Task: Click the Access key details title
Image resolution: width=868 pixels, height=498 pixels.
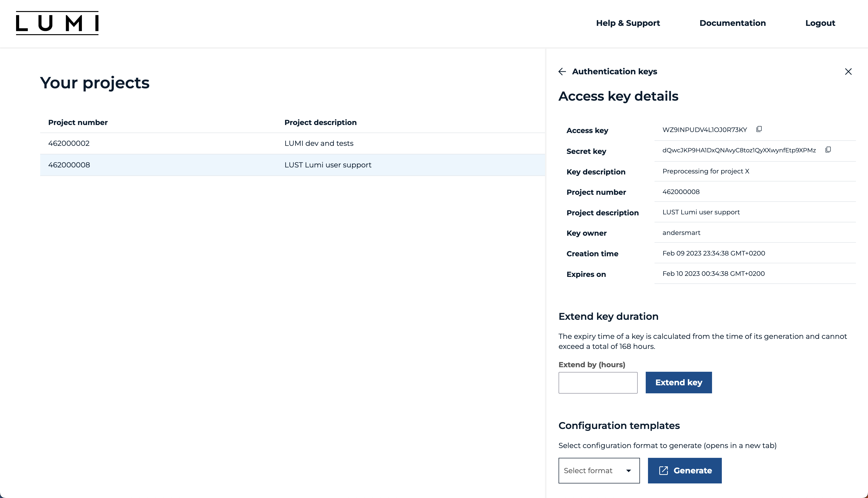Action: pos(618,96)
